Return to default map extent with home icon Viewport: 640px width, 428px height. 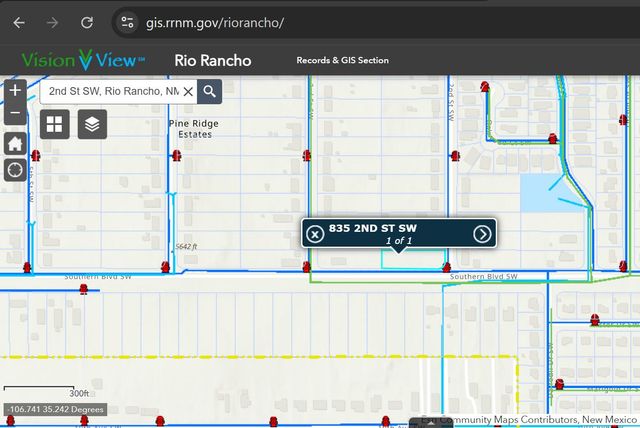click(15, 143)
